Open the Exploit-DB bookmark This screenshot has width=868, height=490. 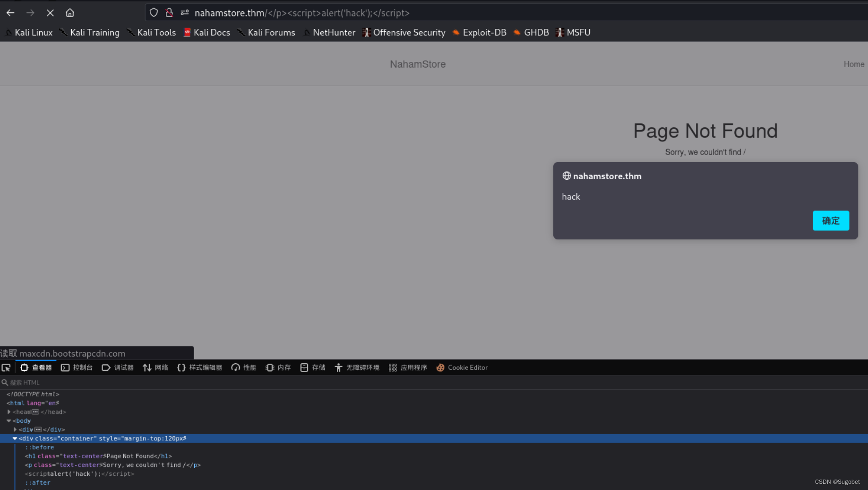coord(480,32)
